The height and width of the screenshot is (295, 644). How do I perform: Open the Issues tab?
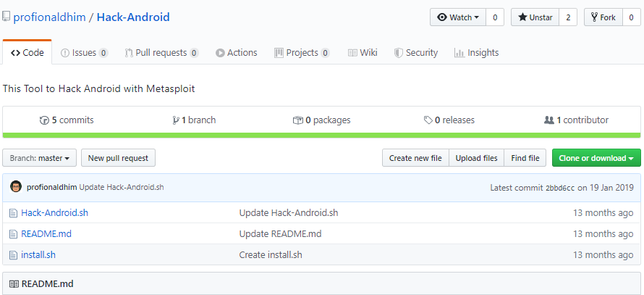click(x=84, y=53)
